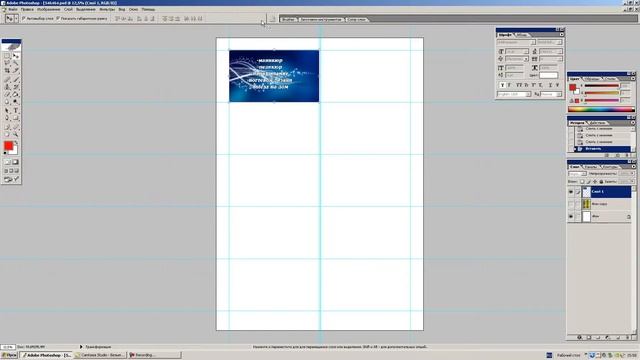Image resolution: width=640 pixels, height=360 pixels.
Task: Open the anti-aliasing method dropdown
Action: [x=559, y=94]
